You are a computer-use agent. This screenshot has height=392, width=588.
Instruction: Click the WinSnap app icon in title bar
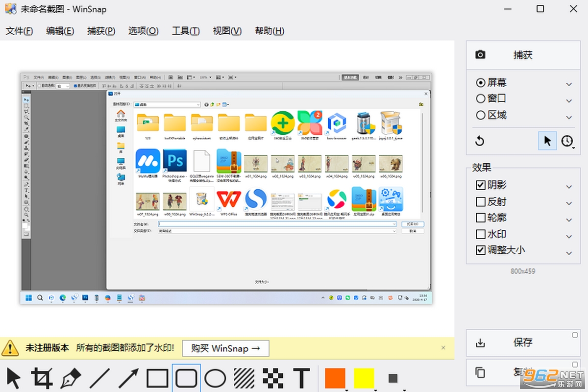tap(11, 9)
